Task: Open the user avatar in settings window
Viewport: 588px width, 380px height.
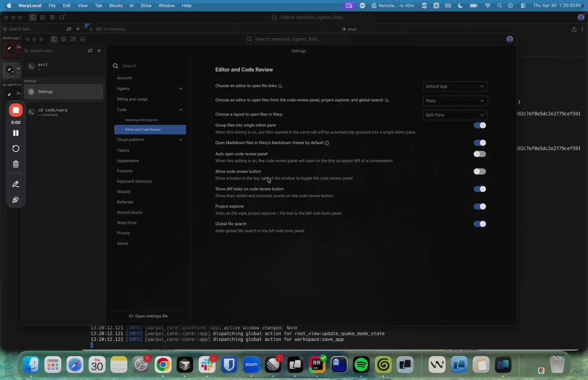Action: pos(510,39)
